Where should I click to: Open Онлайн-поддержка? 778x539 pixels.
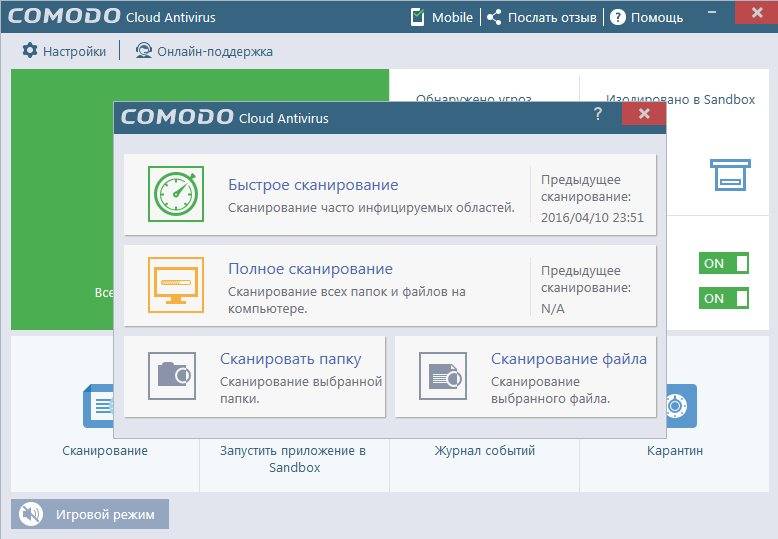click(204, 51)
